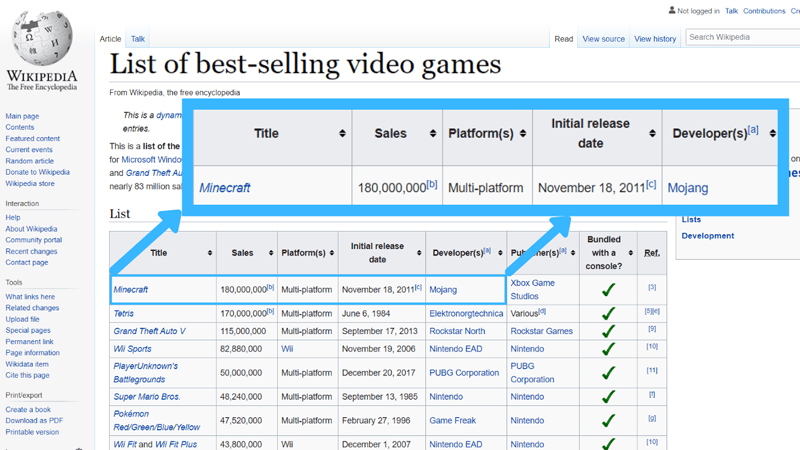The width and height of the screenshot is (800, 450).
Task: Sort by Sales arrows in lower table header
Action: click(271, 253)
